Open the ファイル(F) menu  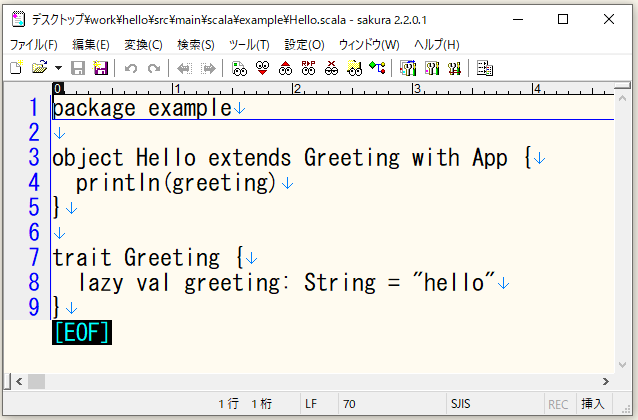coord(34,44)
